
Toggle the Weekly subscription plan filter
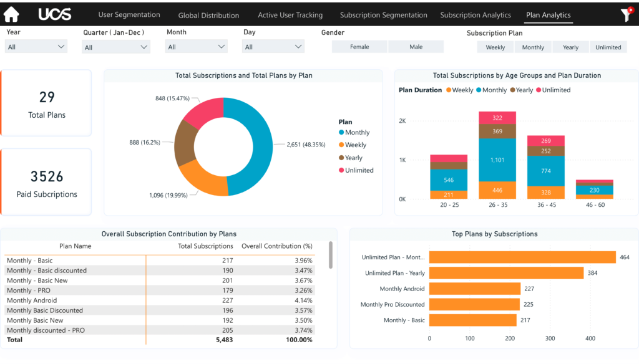coord(495,47)
